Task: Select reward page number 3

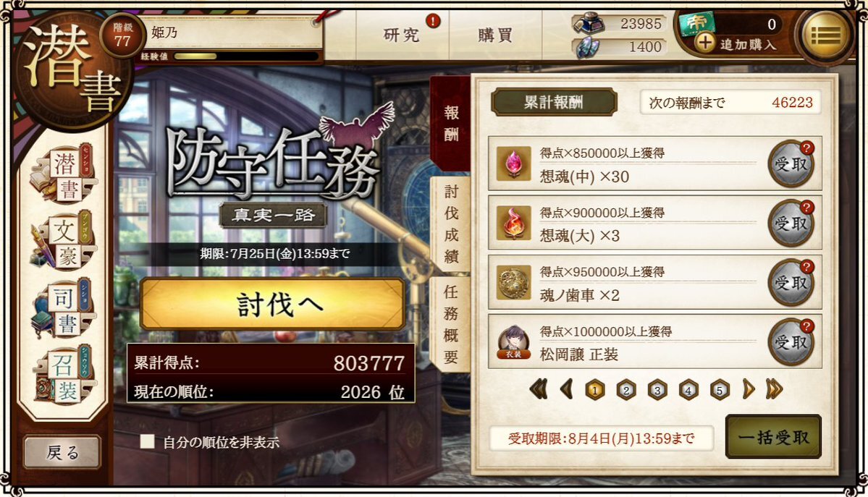Action: (657, 390)
